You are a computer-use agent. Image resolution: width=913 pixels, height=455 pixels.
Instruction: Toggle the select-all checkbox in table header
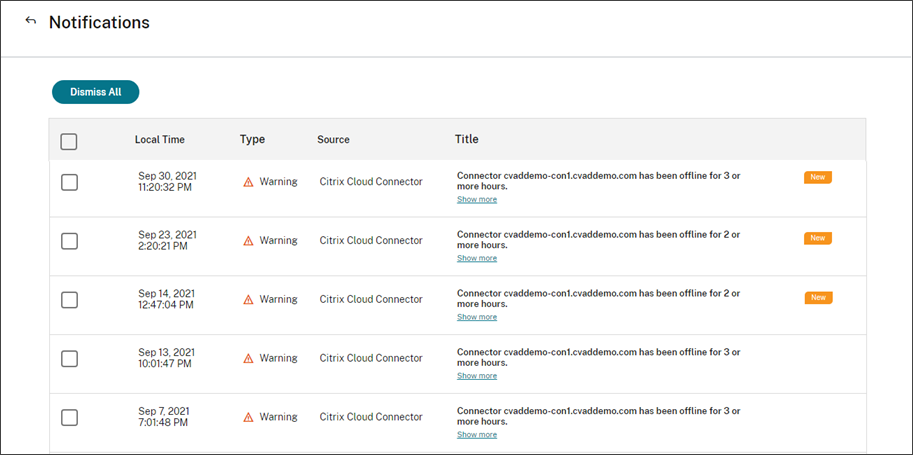pyautogui.click(x=69, y=141)
